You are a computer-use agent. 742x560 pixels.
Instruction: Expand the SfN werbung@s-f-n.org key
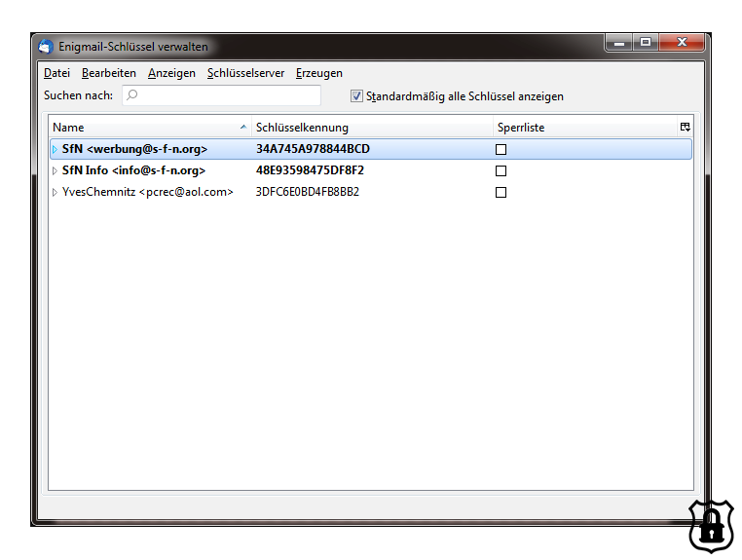coord(55,149)
